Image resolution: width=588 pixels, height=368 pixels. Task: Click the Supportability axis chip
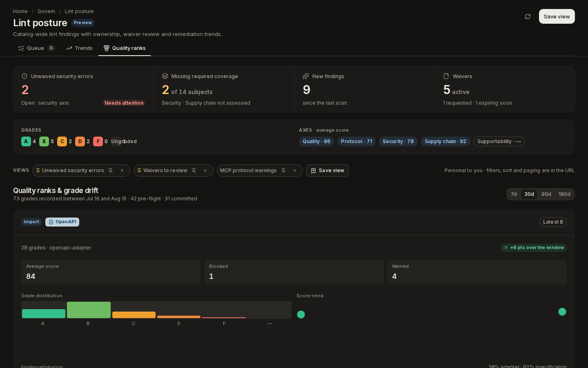point(499,141)
